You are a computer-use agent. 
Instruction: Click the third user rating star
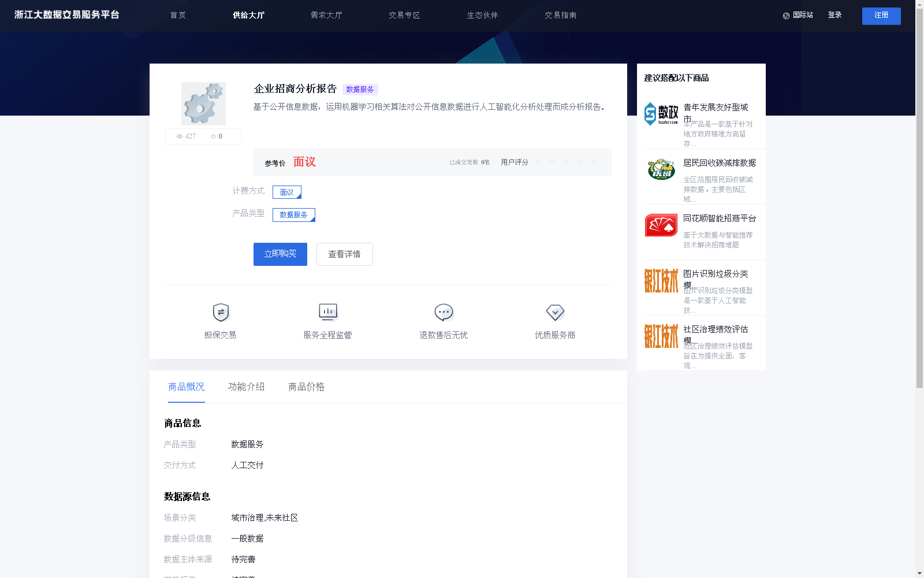point(566,162)
